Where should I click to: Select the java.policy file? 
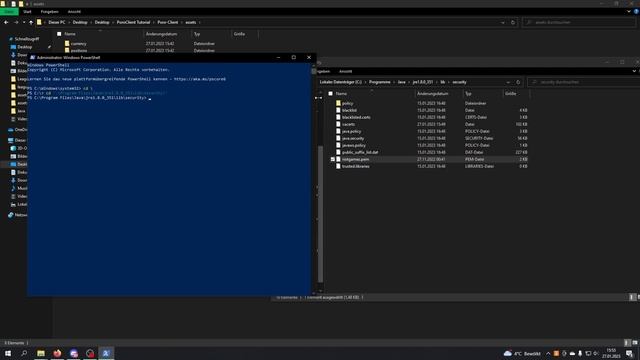pyautogui.click(x=351, y=131)
